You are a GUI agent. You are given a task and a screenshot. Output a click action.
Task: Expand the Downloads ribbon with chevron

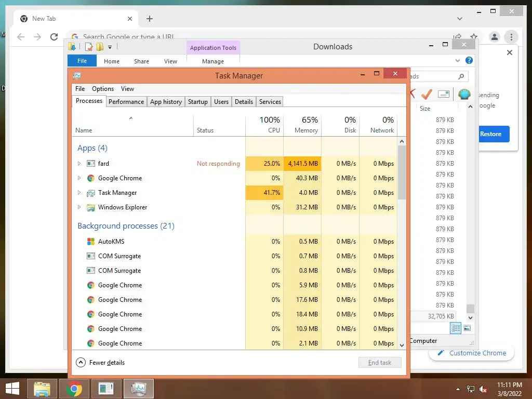(x=458, y=60)
